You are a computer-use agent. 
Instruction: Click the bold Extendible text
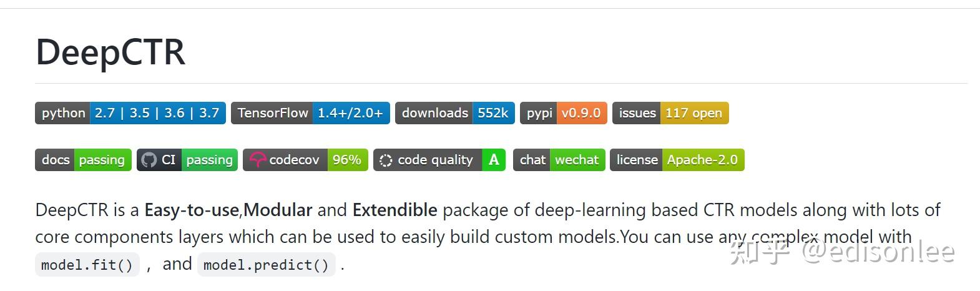tap(394, 210)
